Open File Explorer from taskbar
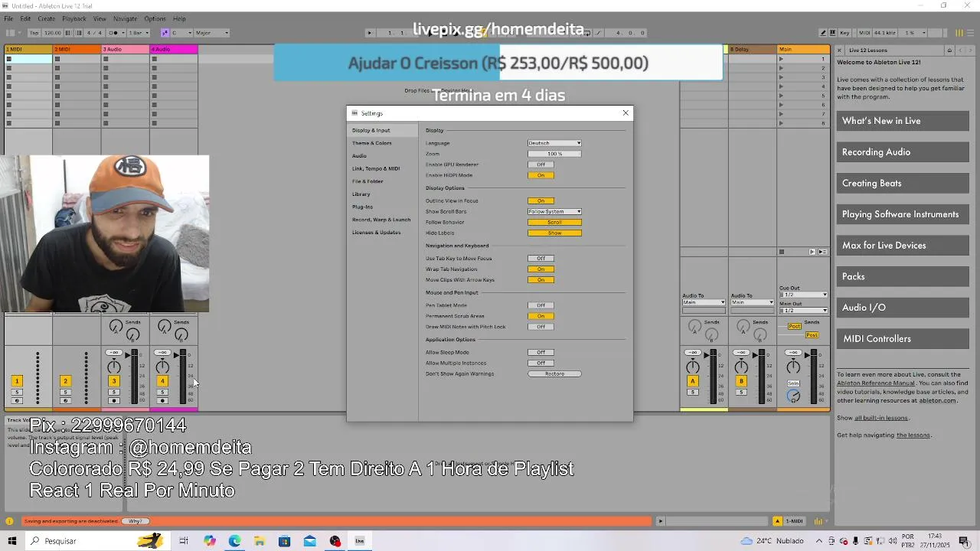Screen dimensions: 980x551 [x=260, y=541]
